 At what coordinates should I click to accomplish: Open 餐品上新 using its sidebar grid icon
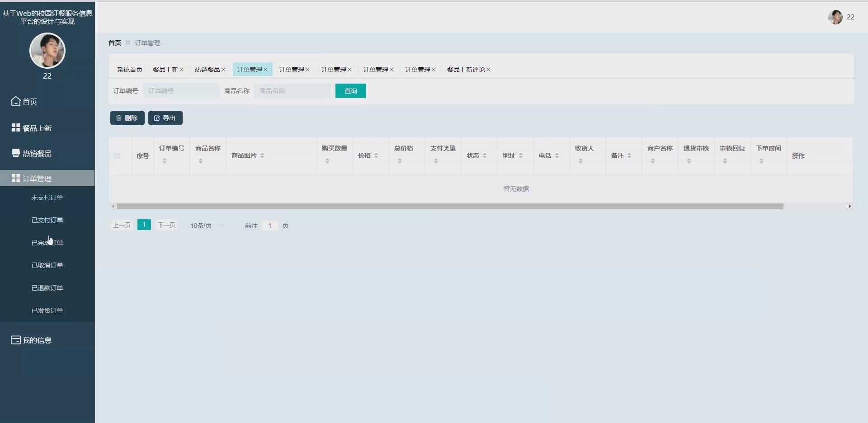click(15, 127)
